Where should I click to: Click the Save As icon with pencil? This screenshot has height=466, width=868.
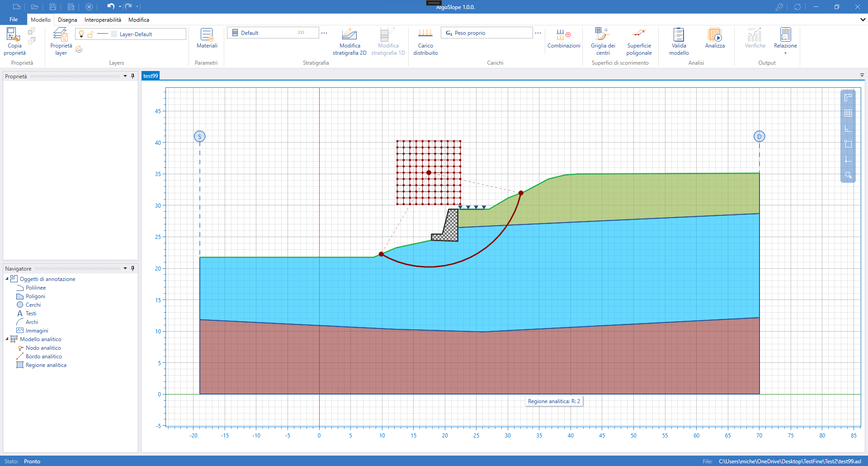tap(71, 7)
